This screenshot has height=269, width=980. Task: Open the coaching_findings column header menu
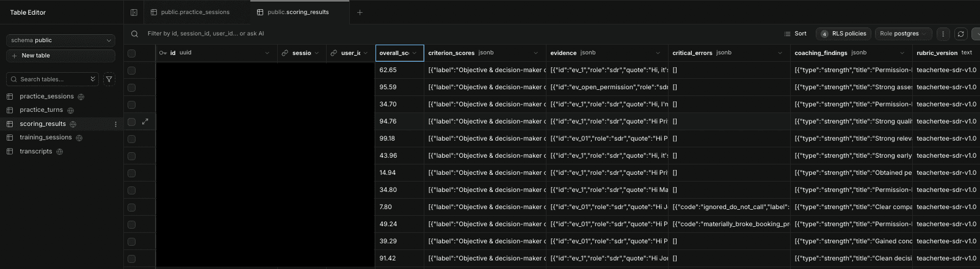(902, 53)
